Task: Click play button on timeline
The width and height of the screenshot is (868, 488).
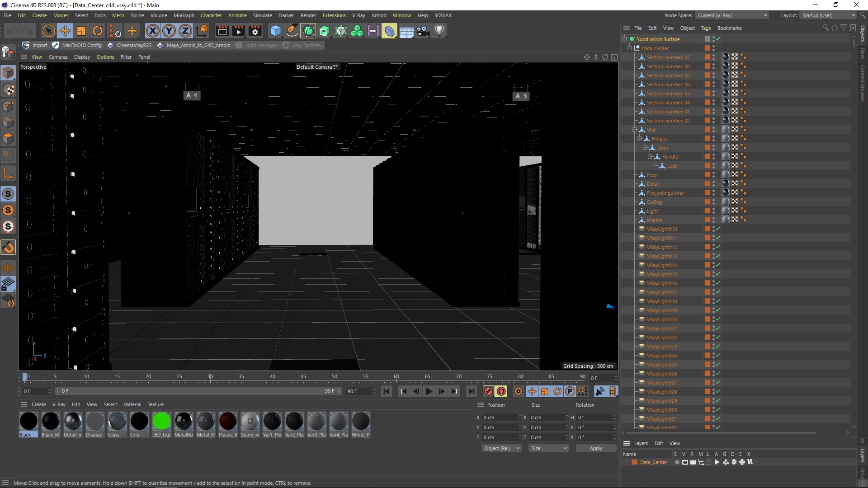Action: [428, 391]
